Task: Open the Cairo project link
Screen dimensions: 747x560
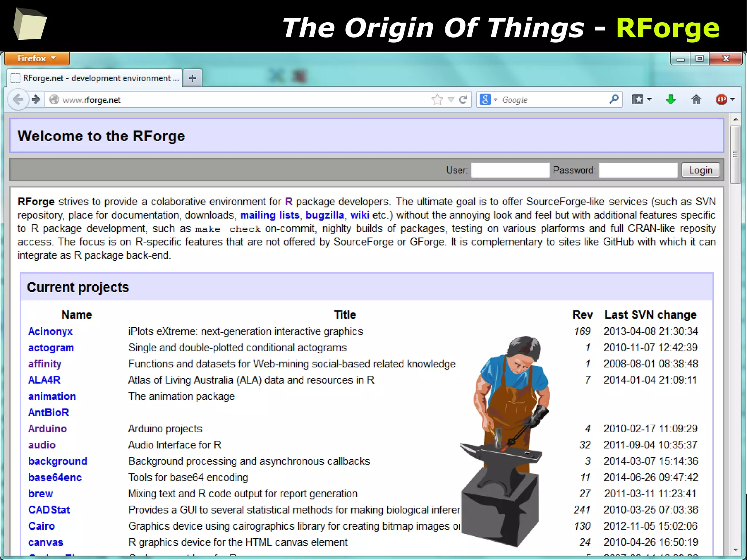Action: (x=42, y=526)
